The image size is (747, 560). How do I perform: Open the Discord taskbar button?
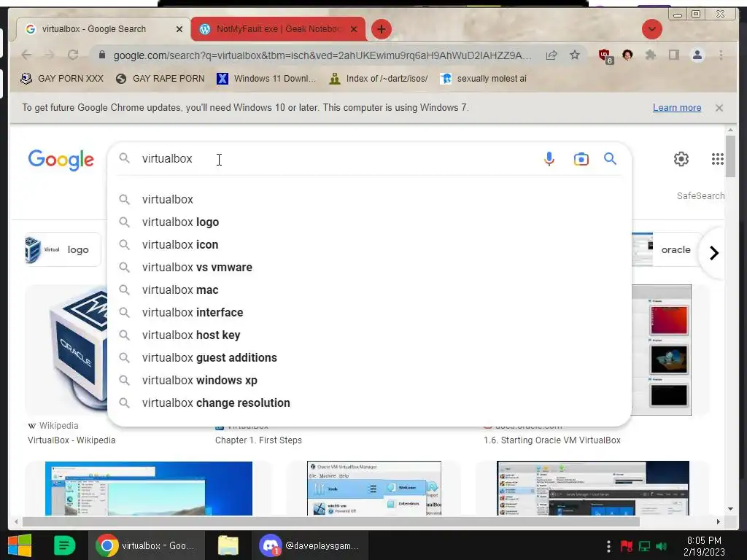[309, 545]
